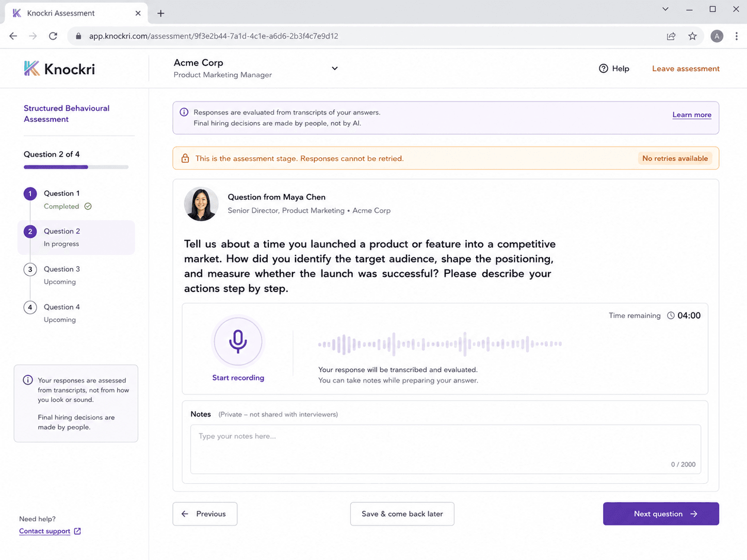This screenshot has width=747, height=560.
Task: Click the info icon in the sidebar notice
Action: click(28, 380)
